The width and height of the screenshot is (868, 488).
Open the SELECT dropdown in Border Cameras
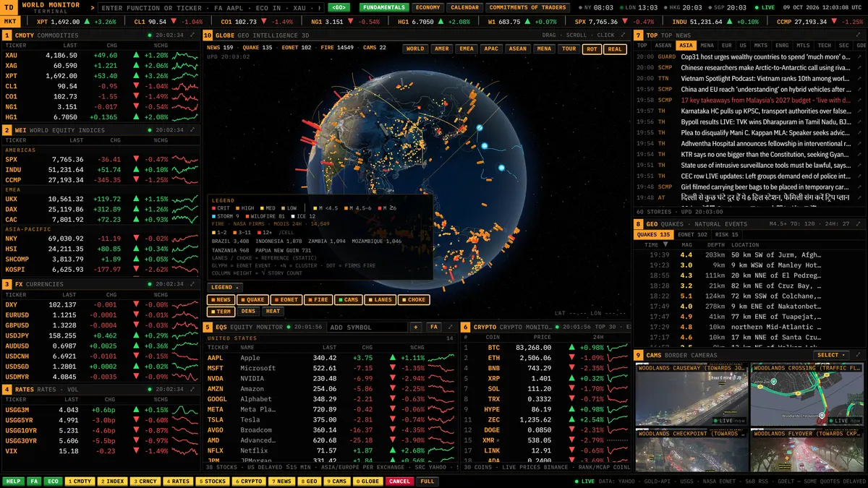coord(831,355)
